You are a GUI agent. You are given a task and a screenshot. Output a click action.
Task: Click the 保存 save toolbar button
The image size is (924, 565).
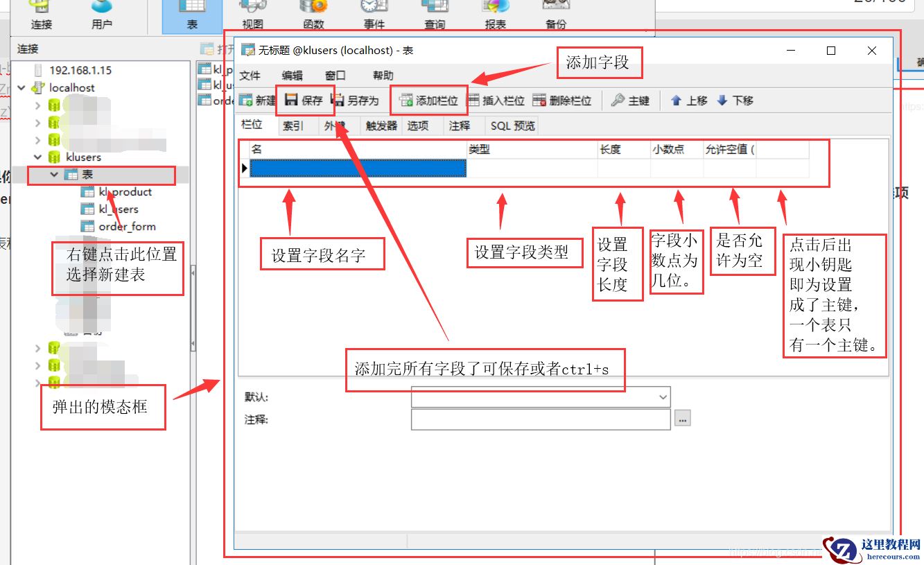[x=304, y=100]
